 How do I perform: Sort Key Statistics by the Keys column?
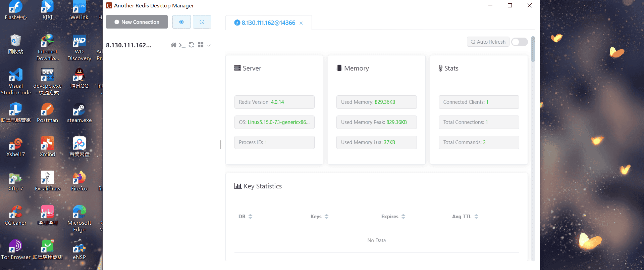tap(326, 217)
